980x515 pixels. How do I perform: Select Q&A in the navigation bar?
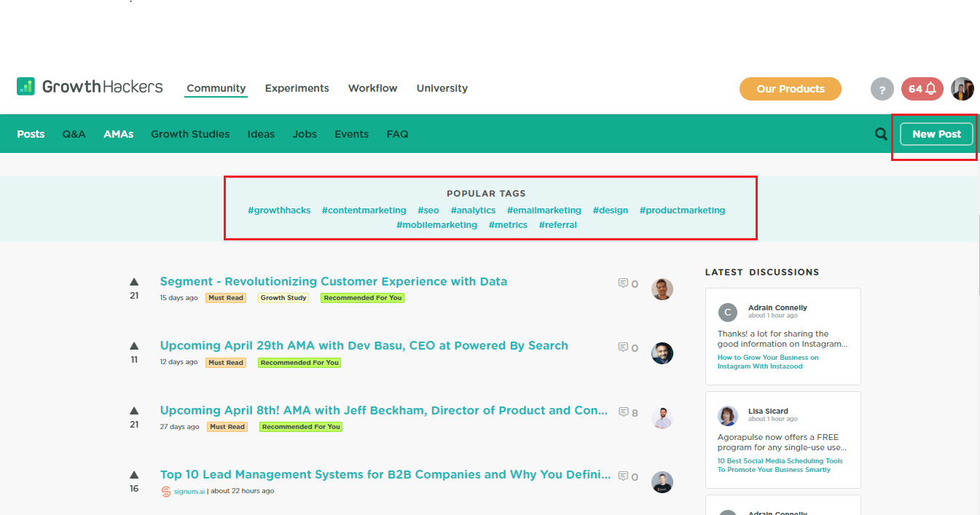[x=74, y=134]
